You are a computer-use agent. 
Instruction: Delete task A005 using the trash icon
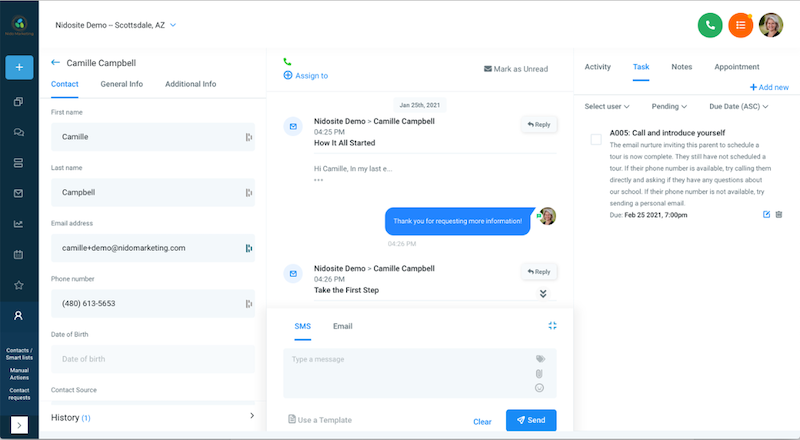(x=779, y=215)
